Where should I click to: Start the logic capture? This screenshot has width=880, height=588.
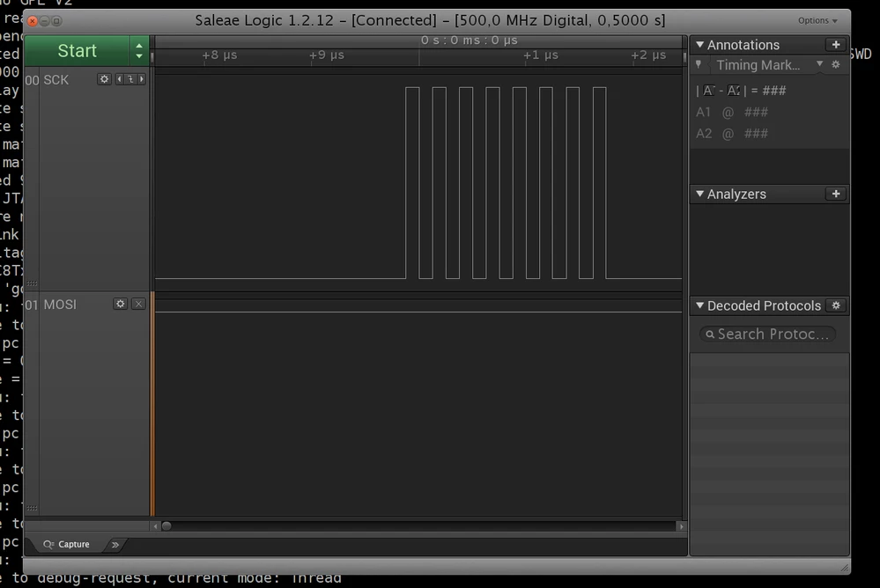(x=78, y=51)
